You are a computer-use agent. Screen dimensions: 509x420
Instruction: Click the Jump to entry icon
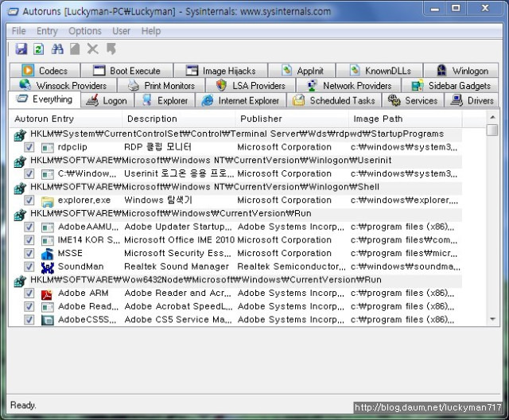pos(111,49)
